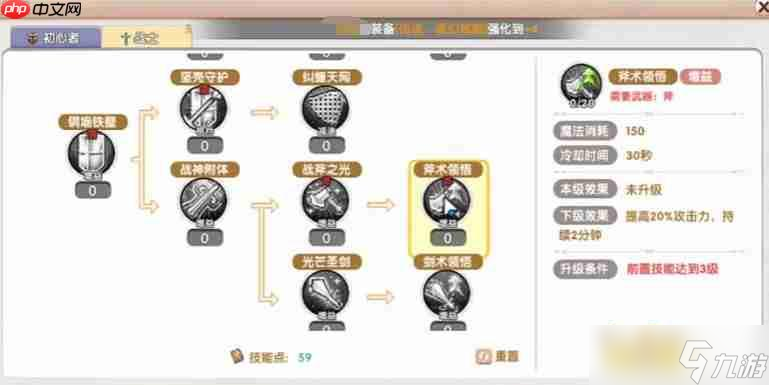Select the 光芒圣剑 sword skill icon
The image size is (769, 385).
pyautogui.click(x=326, y=293)
